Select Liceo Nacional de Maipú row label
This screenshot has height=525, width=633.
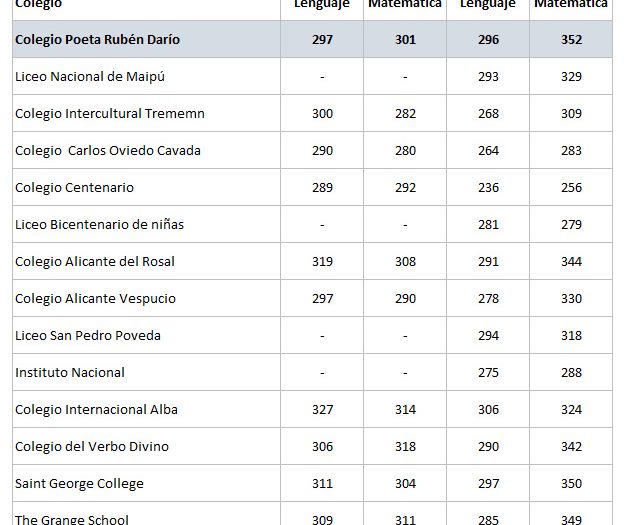(82, 76)
